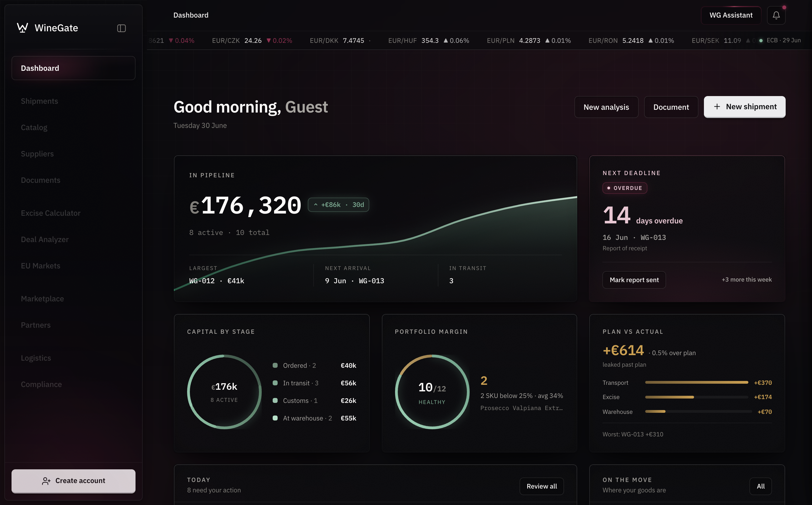Screen dimensions: 812x505
Task: Select the In transit · 3 legend row
Action: [314, 383]
